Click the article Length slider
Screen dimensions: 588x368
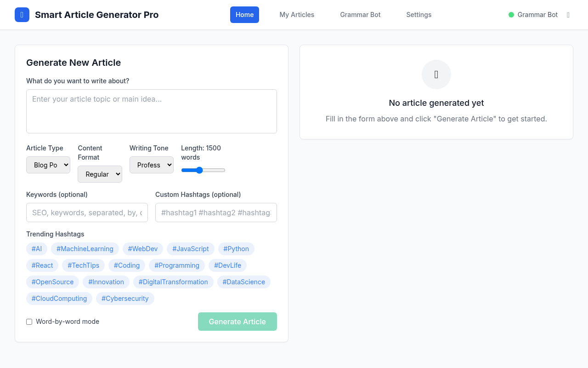tap(203, 170)
